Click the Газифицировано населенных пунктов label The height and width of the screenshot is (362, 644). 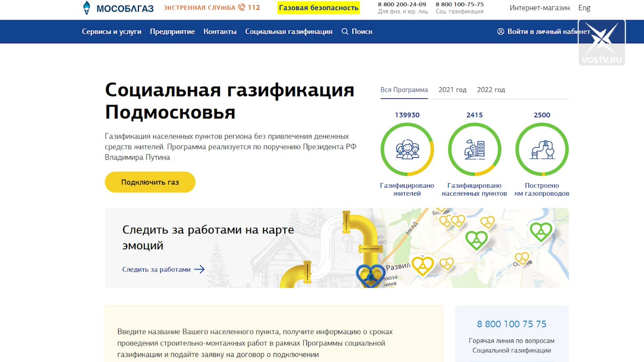[475, 190]
